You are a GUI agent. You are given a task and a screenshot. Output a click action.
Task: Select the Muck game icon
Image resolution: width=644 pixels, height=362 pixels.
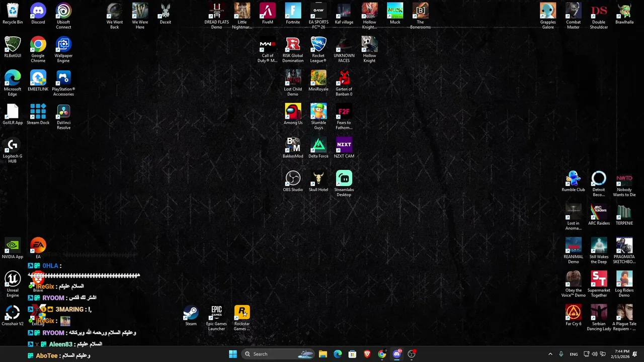pos(395,14)
